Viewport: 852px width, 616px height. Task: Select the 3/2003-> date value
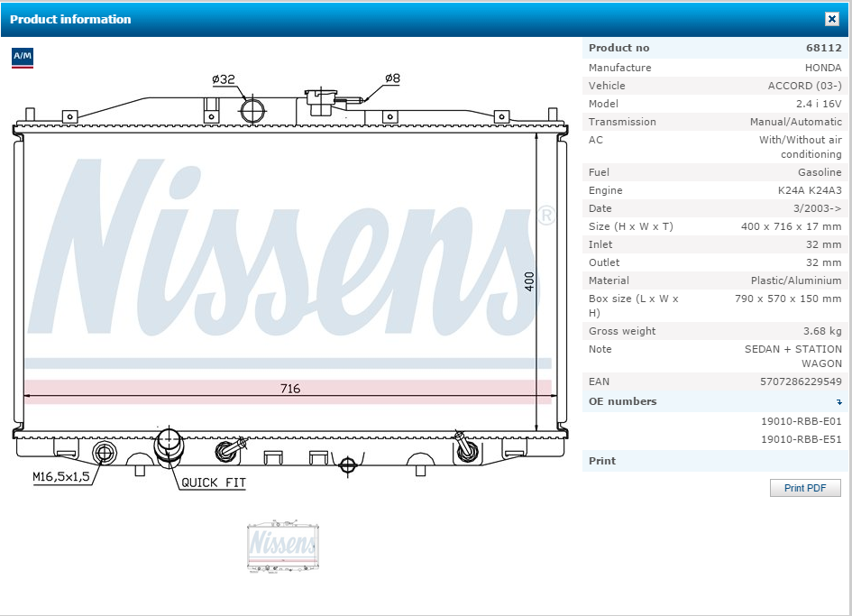[x=817, y=208]
